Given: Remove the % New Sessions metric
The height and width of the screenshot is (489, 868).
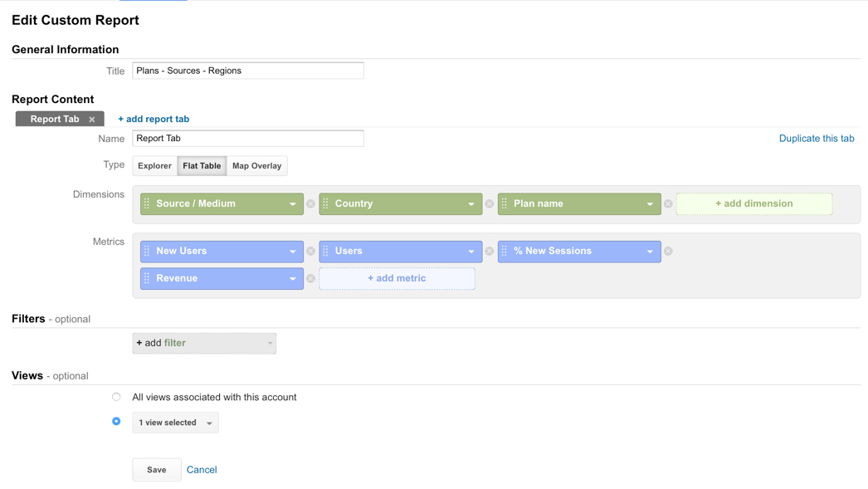Looking at the screenshot, I should (x=668, y=251).
